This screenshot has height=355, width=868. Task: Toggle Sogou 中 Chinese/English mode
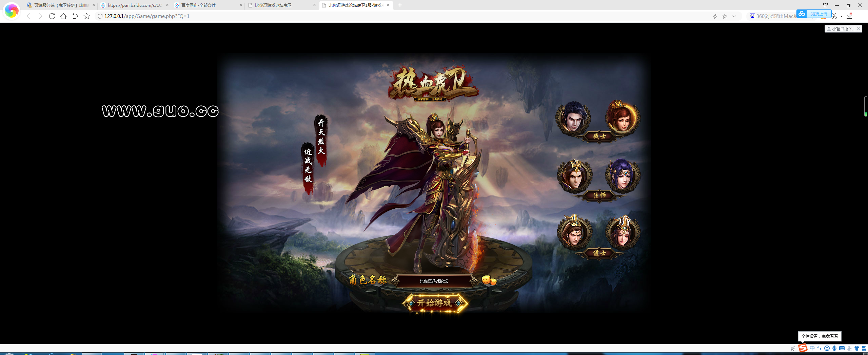(812, 348)
